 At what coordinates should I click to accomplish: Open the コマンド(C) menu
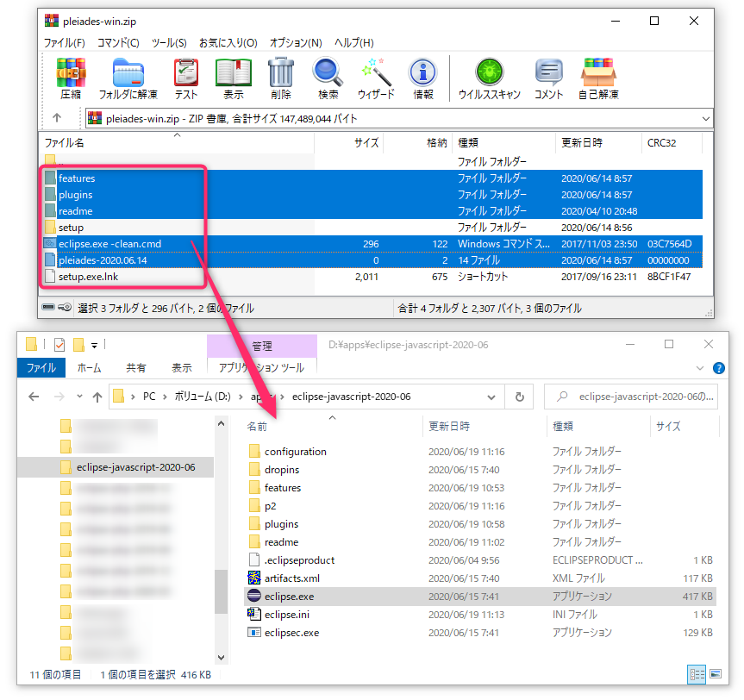coord(118,43)
